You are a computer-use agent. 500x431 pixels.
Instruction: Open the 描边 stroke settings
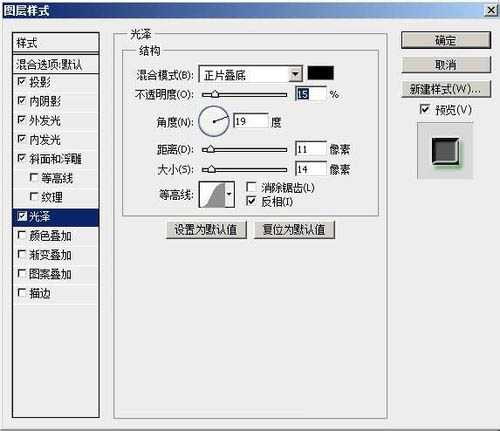(x=40, y=293)
